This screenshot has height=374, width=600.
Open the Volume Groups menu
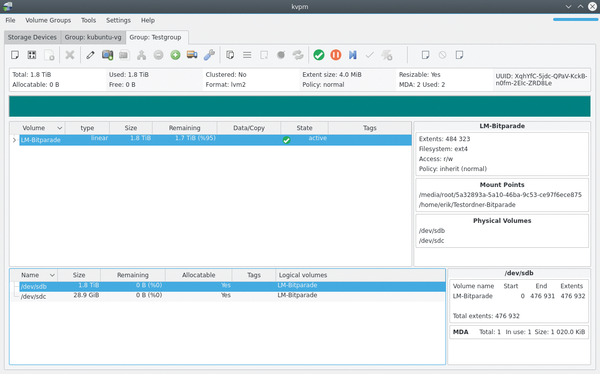(48, 20)
